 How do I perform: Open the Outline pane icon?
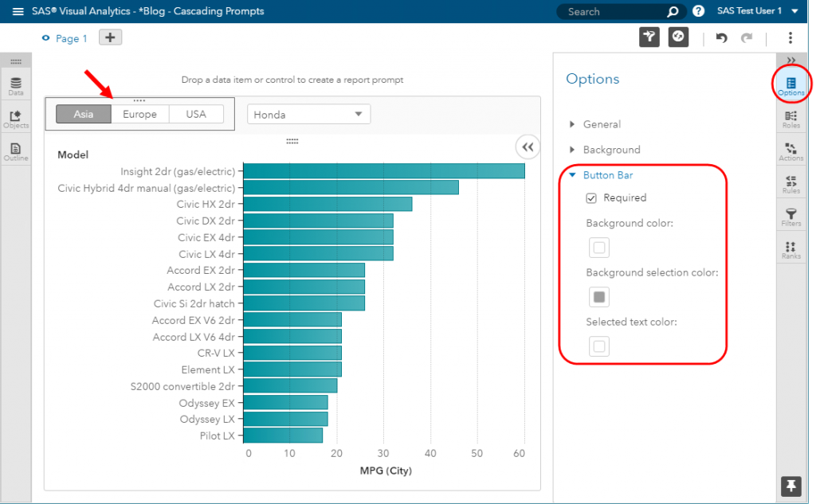16,151
